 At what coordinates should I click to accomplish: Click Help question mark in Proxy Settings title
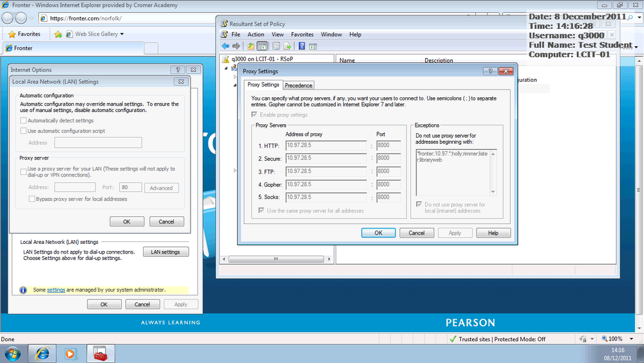[490, 71]
